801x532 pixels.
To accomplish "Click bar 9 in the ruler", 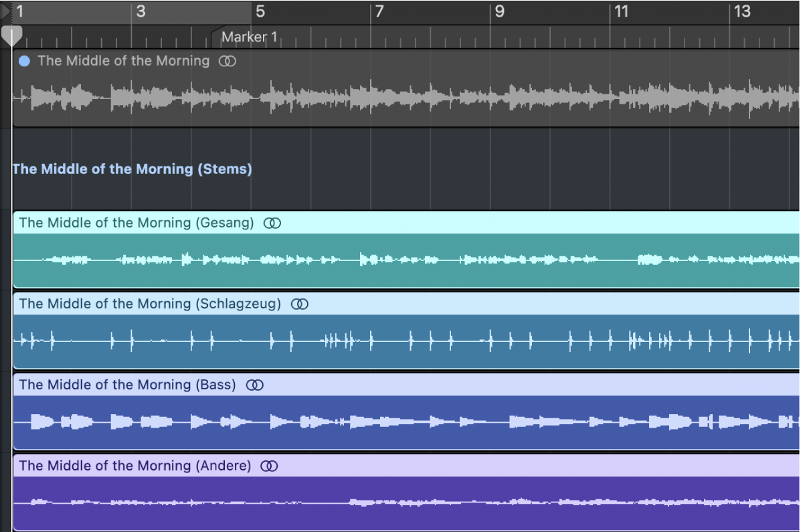I will click(x=499, y=11).
